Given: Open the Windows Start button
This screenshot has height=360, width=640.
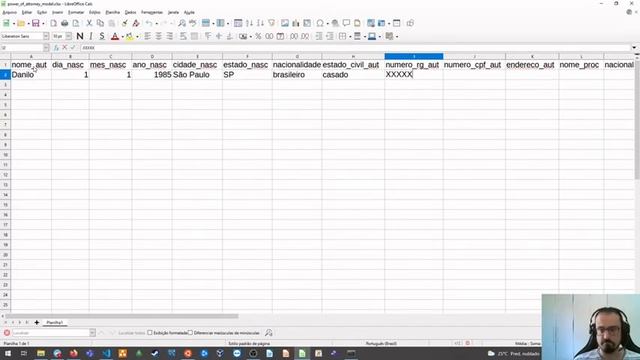Looking at the screenshot, I should pos(7,353).
